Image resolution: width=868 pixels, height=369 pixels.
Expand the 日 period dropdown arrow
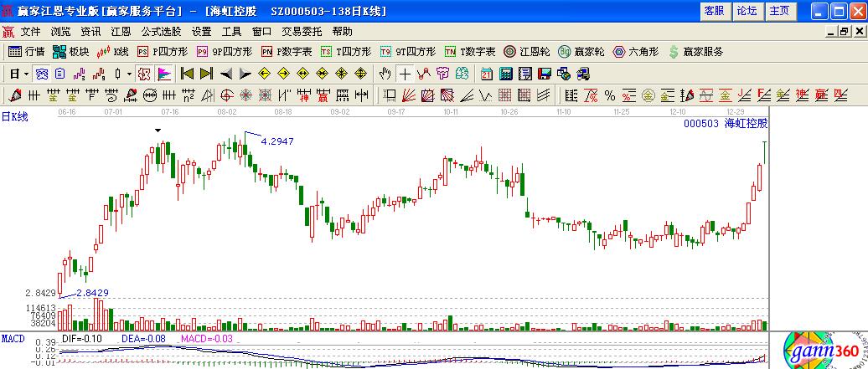point(26,74)
